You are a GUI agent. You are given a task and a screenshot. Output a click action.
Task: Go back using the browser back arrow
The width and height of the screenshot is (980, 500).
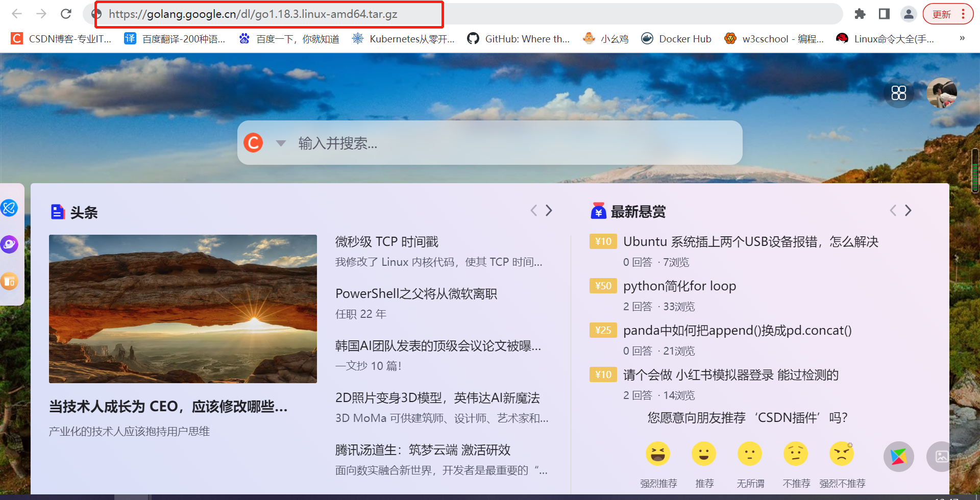(17, 14)
